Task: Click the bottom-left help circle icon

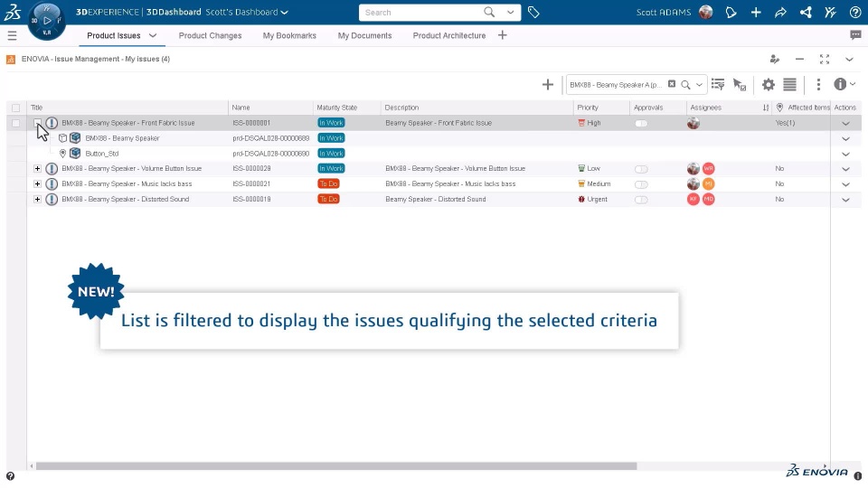Action: pyautogui.click(x=10, y=476)
